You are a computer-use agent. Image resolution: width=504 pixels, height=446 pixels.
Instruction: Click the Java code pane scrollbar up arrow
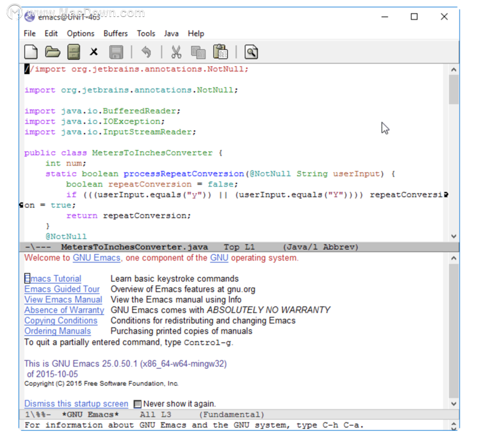click(x=454, y=69)
